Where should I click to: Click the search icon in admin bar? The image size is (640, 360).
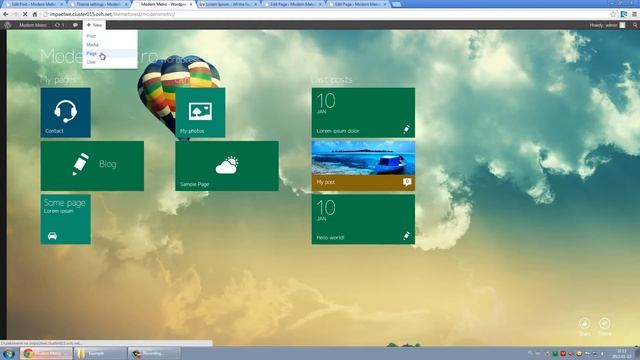pyautogui.click(x=635, y=25)
